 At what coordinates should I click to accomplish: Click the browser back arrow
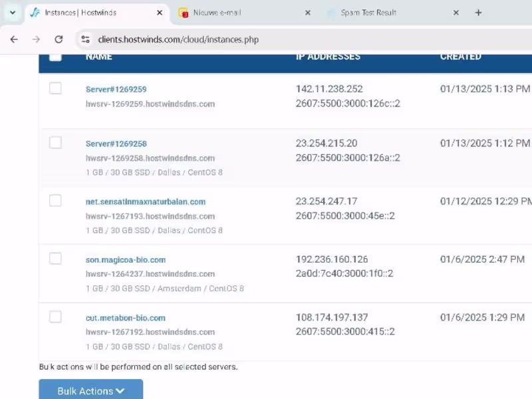tap(14, 39)
